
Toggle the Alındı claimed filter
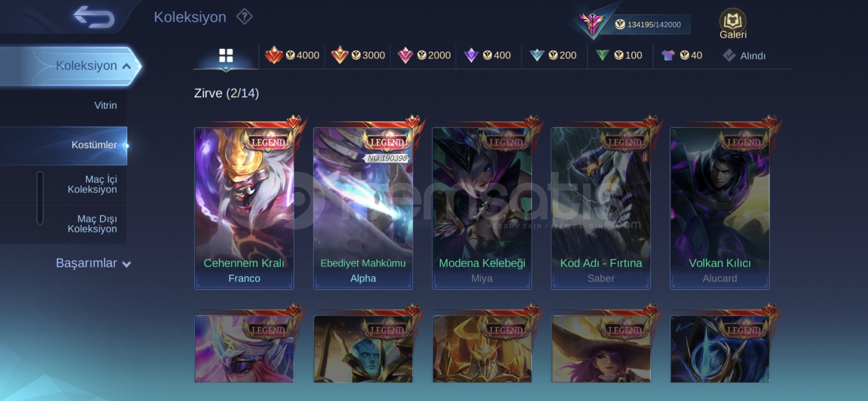tap(744, 56)
